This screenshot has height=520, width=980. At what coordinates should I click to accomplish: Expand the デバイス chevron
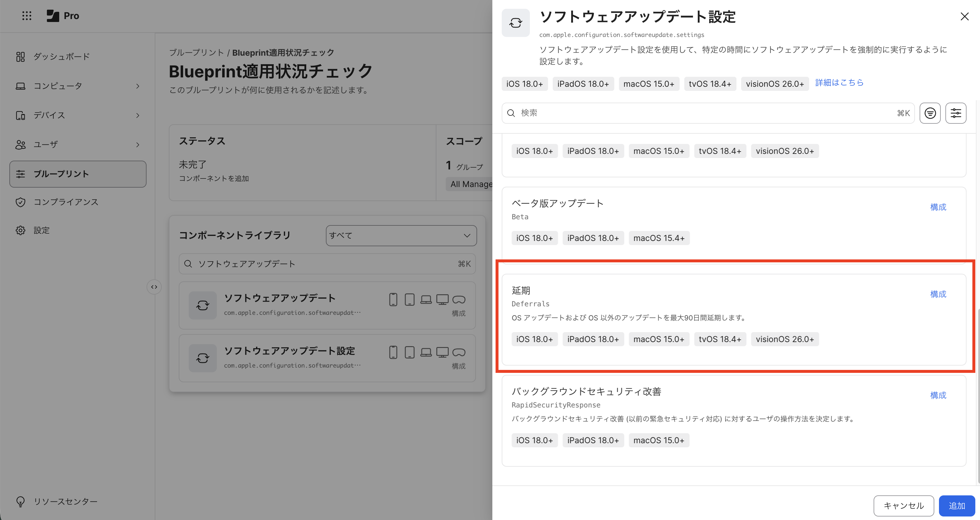click(138, 115)
